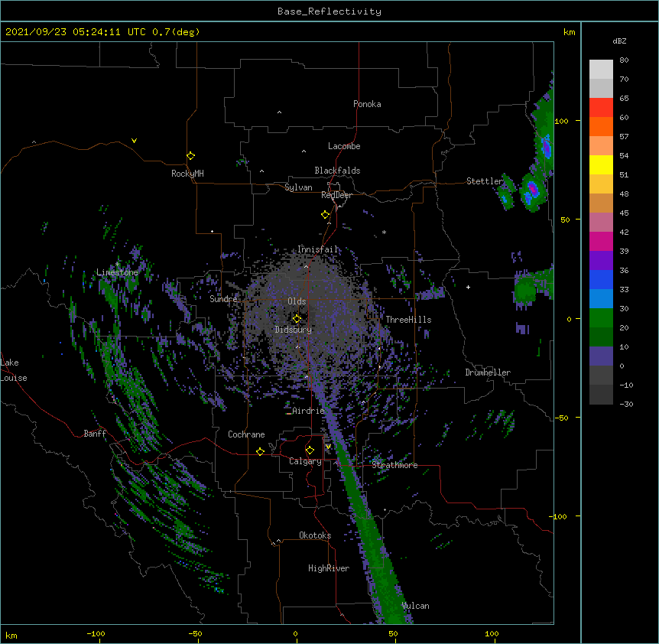Click the yellow diamond marker above RockyMH
The width and height of the screenshot is (659, 644).
(x=191, y=156)
